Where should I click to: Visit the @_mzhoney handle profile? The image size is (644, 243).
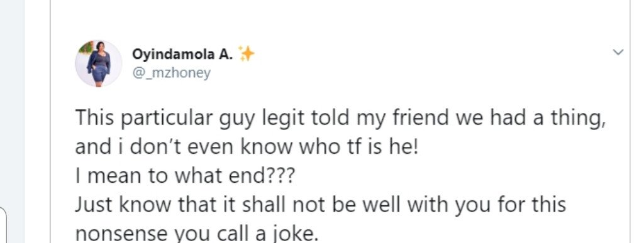tap(171, 73)
